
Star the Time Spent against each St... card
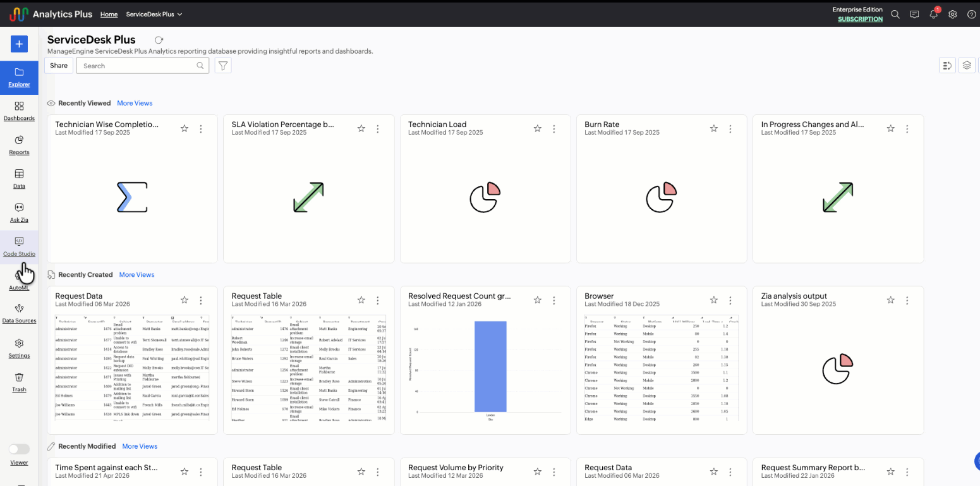pos(185,471)
